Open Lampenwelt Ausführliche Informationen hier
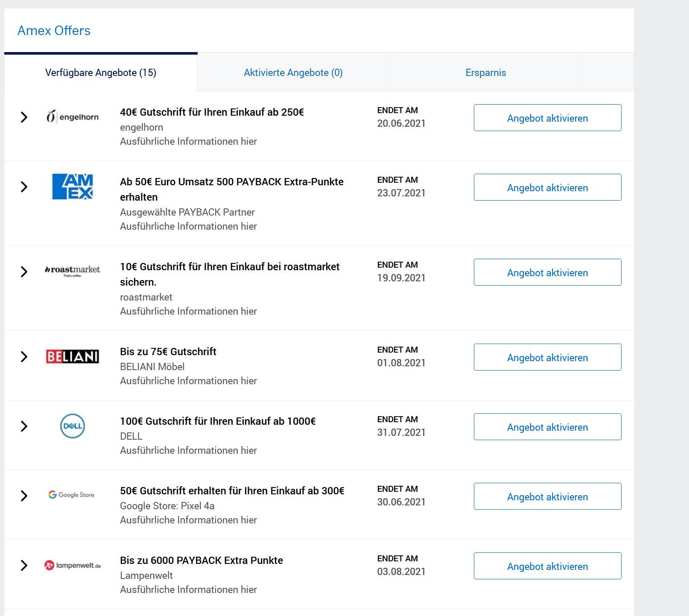689x616 pixels. (x=188, y=590)
